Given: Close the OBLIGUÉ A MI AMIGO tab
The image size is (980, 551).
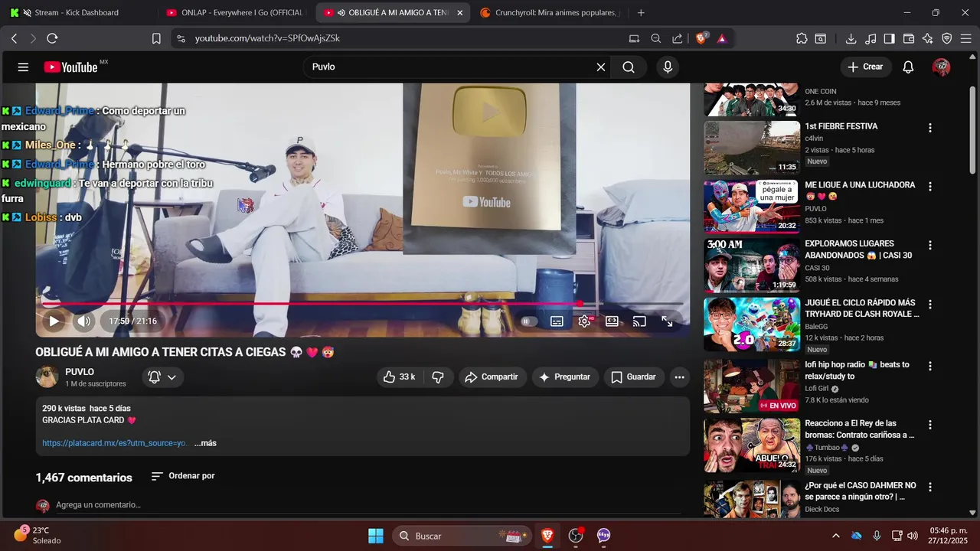Looking at the screenshot, I should pyautogui.click(x=459, y=12).
